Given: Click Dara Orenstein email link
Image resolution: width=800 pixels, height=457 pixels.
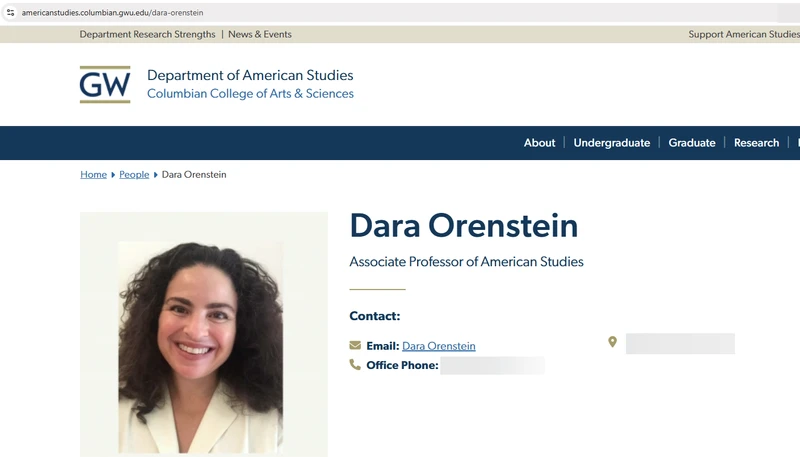Looking at the screenshot, I should tap(439, 346).
